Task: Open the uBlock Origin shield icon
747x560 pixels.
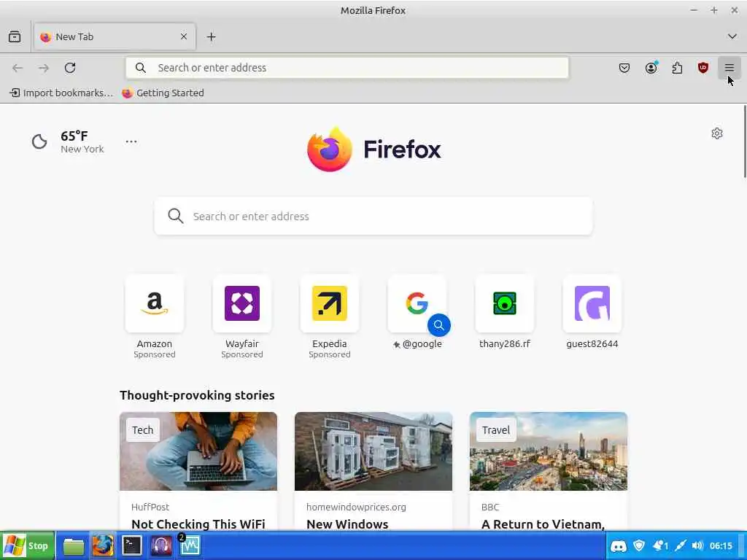Action: (703, 68)
